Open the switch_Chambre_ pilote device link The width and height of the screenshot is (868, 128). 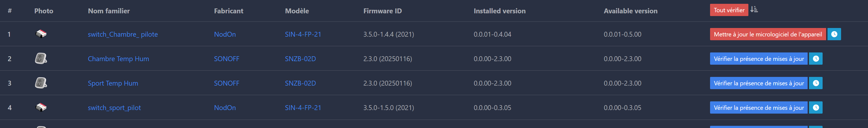(123, 34)
